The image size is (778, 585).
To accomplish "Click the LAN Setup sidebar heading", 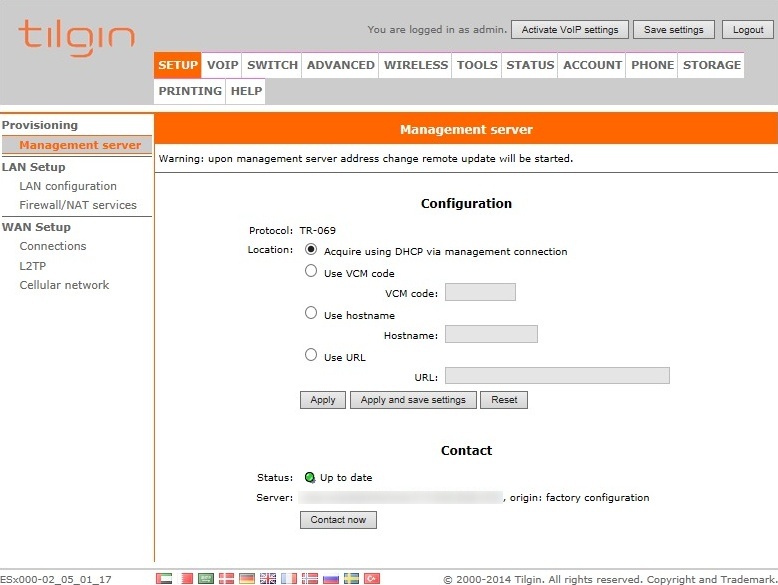I will pos(33,167).
